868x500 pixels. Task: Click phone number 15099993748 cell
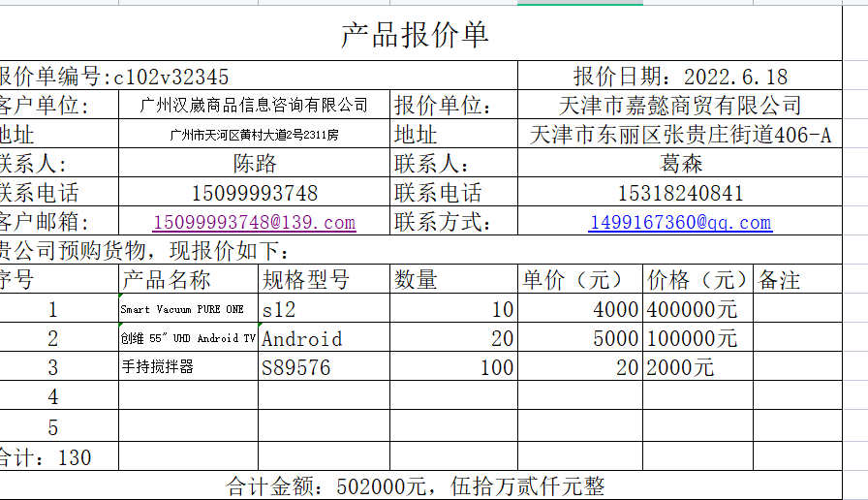[x=254, y=194]
